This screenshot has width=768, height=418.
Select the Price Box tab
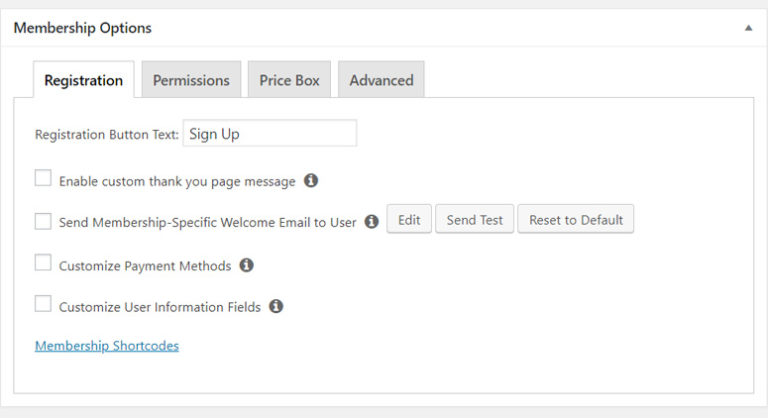[289, 81]
